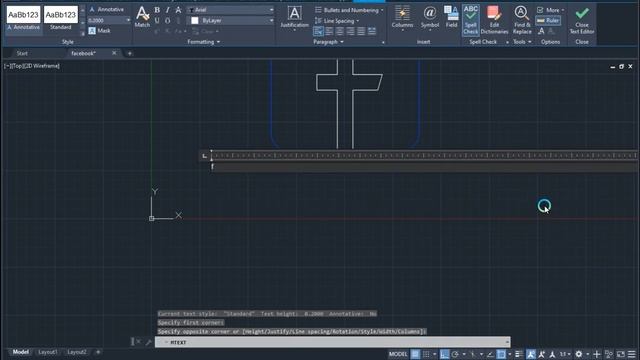640x360 pixels.
Task: Click the white ByLayer color swatch
Action: (x=195, y=20)
